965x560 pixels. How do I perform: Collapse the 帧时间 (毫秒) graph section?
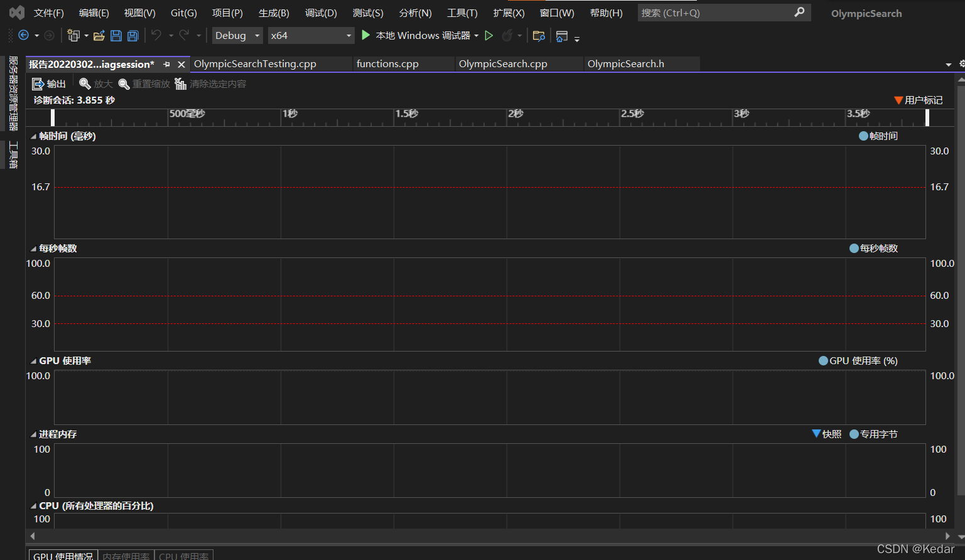point(34,136)
